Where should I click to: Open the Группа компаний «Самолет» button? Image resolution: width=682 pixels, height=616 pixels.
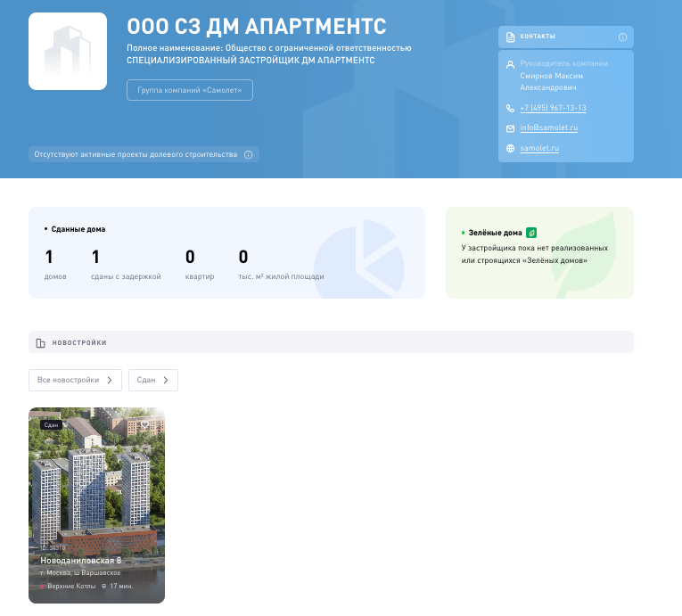click(190, 90)
